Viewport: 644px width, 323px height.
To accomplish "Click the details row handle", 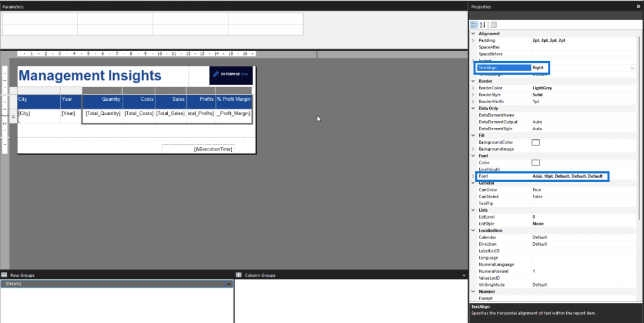I will [x=13, y=116].
